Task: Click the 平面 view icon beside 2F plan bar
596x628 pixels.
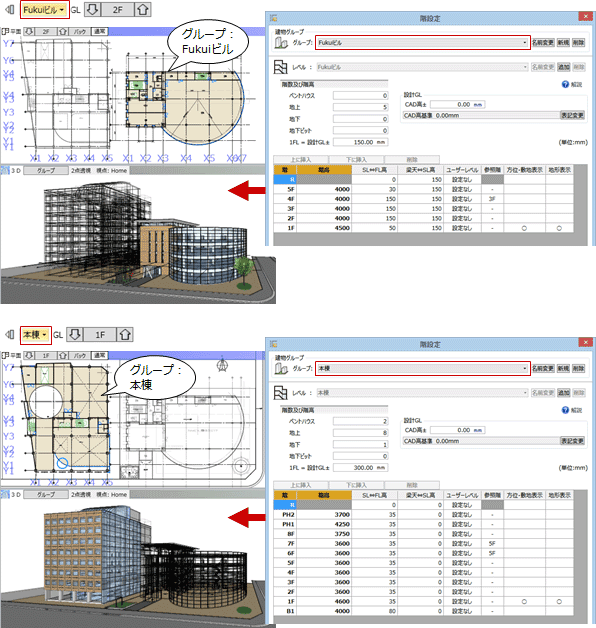Action: pos(5,31)
